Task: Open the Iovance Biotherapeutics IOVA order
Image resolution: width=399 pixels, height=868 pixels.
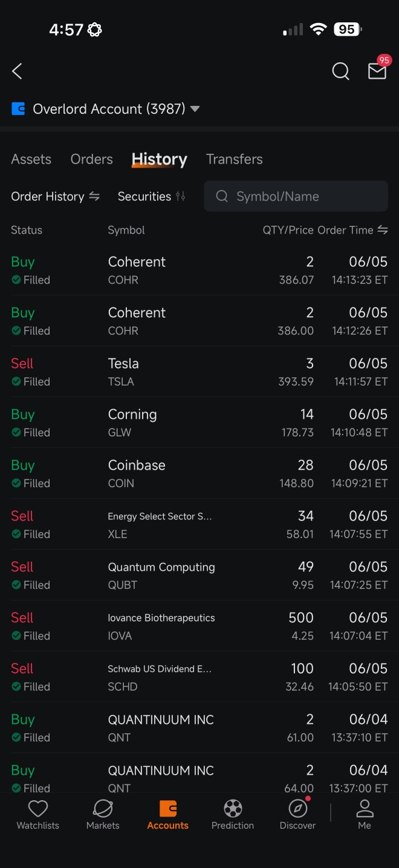Action: tap(199, 626)
